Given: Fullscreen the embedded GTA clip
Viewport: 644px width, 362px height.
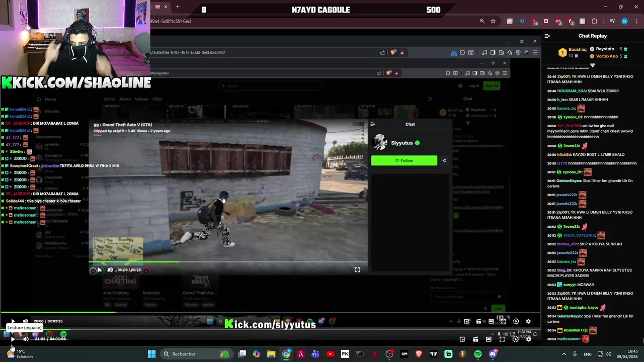Looking at the screenshot, I should [x=357, y=270].
